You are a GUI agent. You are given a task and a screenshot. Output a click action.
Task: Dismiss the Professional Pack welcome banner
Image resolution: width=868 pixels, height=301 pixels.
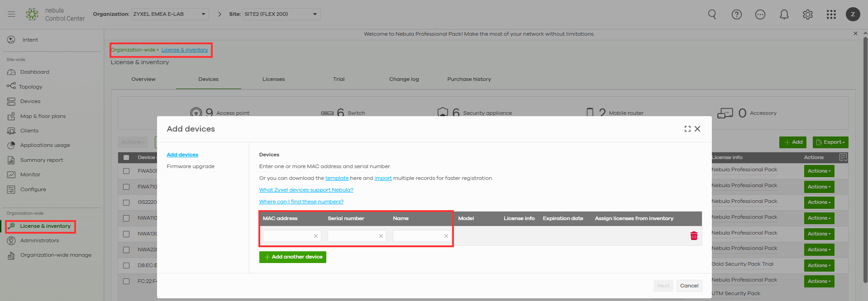[x=855, y=33]
